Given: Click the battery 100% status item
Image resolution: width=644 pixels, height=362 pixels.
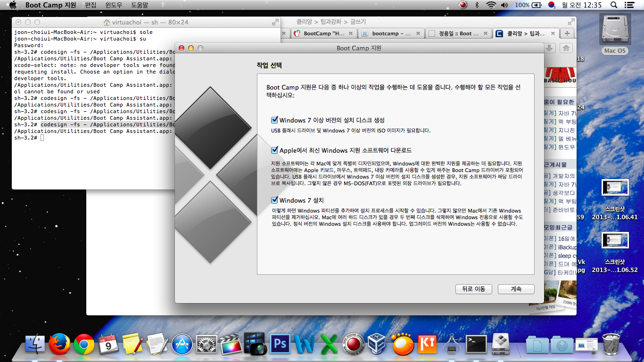Looking at the screenshot, I should point(528,5).
